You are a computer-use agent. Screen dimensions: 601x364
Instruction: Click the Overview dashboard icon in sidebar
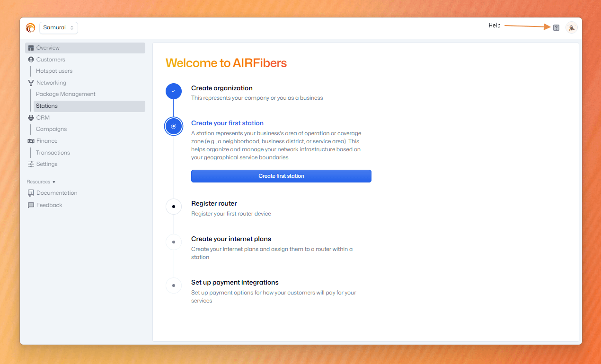pos(31,48)
